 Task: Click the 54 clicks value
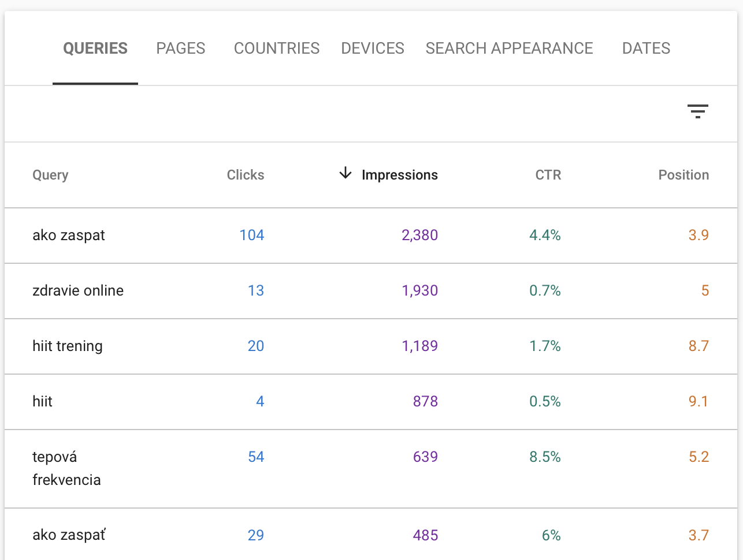click(x=256, y=457)
